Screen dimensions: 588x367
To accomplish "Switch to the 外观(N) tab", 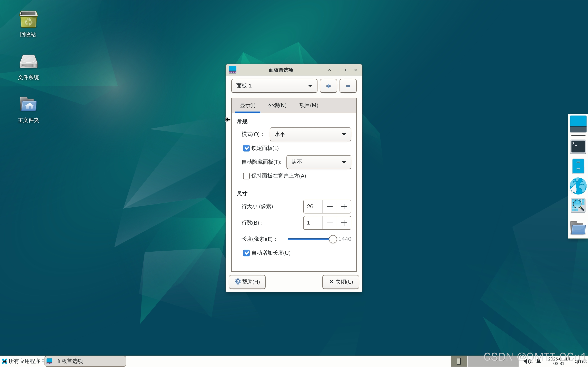I will pyautogui.click(x=277, y=105).
